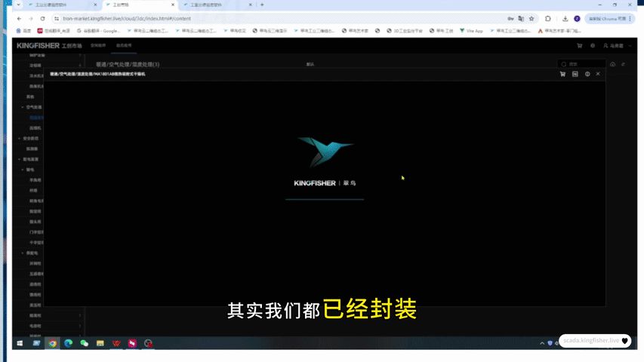This screenshot has height=362, width=644.
Task: Open WPS Office from the taskbar
Action: pos(116,343)
